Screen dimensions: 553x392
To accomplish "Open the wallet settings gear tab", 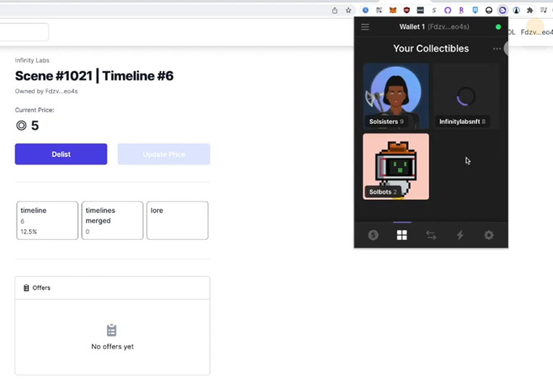I will point(488,235).
